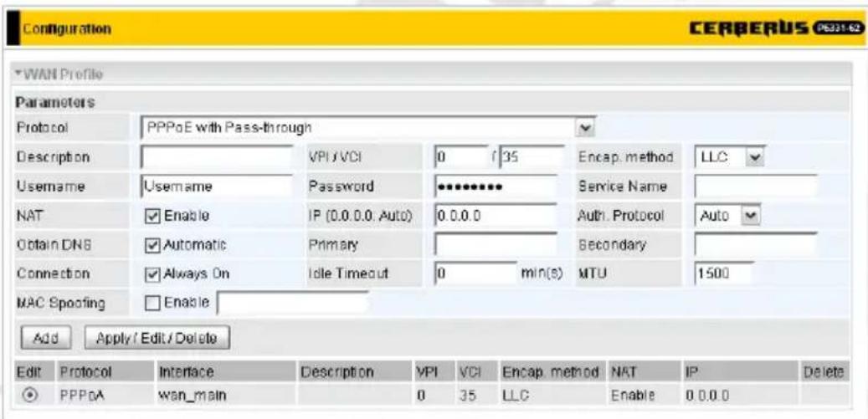This screenshot has width=868, height=419.
Task: Click the 35 VCI cell in table
Action: pos(469,396)
